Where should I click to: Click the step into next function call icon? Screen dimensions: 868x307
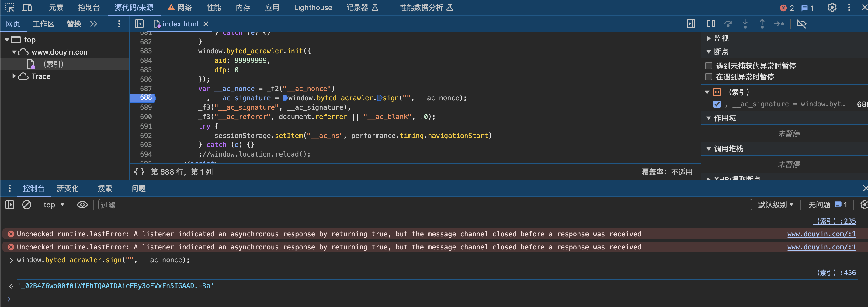(745, 24)
